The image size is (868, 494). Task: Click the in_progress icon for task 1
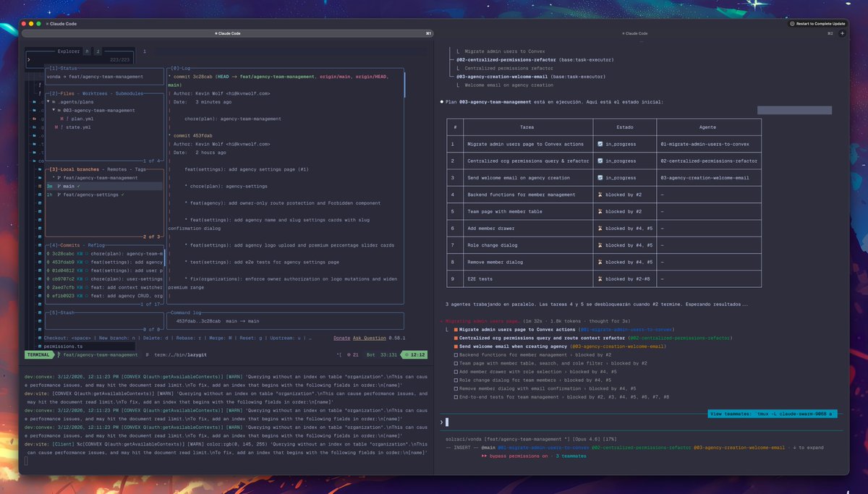click(600, 144)
